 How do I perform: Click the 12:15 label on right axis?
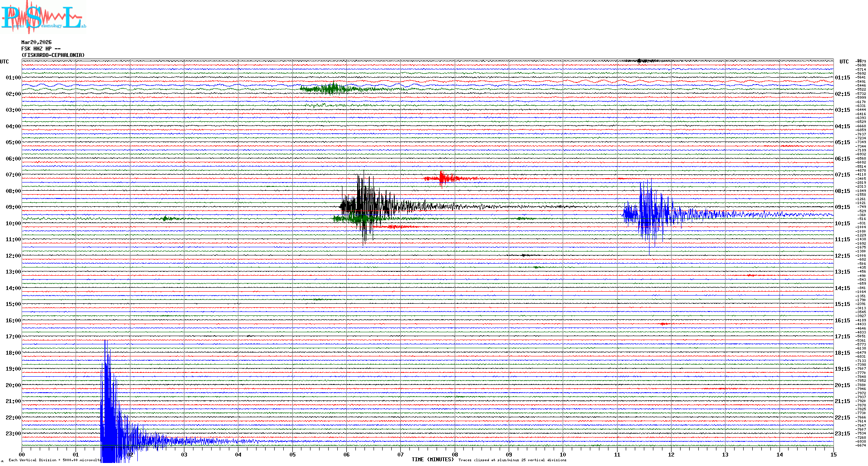pos(842,256)
